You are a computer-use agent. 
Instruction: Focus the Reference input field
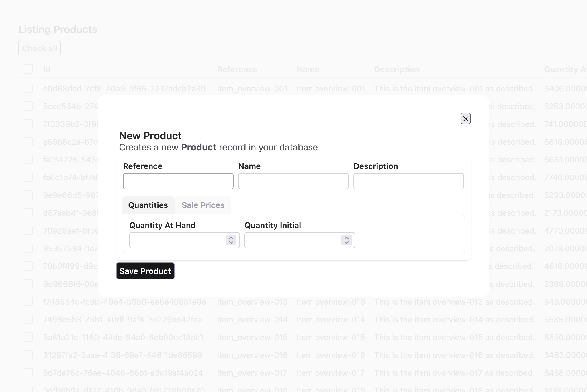[x=178, y=181]
